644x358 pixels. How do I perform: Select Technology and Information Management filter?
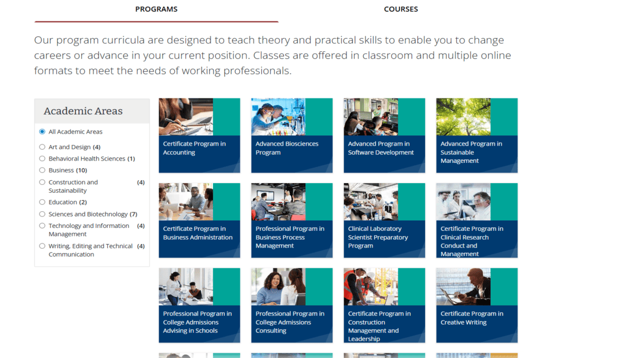tap(42, 226)
